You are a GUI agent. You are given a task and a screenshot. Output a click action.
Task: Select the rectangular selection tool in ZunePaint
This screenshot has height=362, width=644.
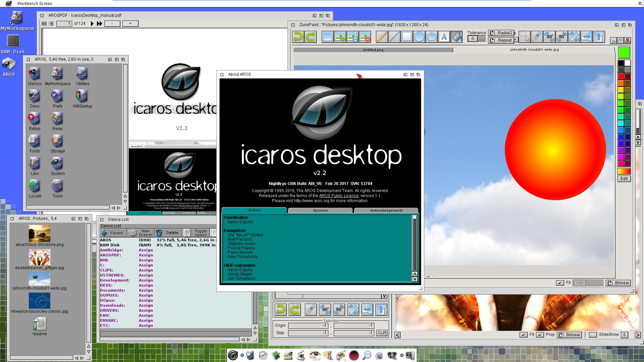pyautogui.click(x=524, y=37)
